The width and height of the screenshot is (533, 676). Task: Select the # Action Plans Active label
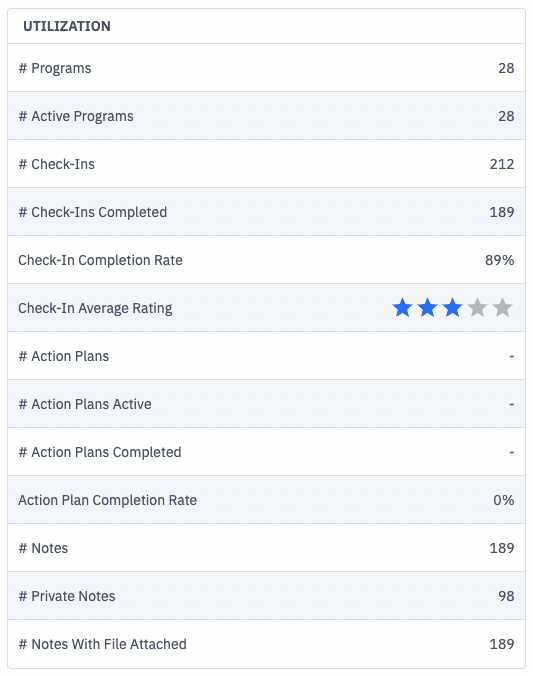(85, 404)
